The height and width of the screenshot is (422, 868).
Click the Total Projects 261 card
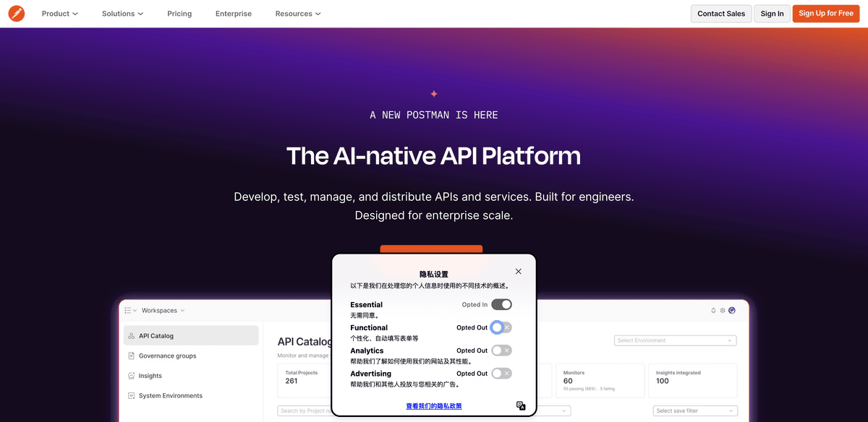click(x=304, y=380)
